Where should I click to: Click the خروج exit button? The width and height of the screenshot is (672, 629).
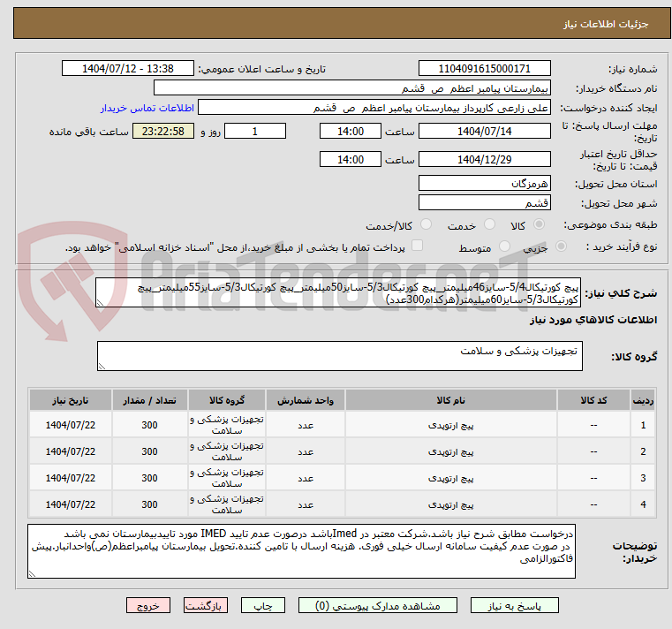click(147, 606)
